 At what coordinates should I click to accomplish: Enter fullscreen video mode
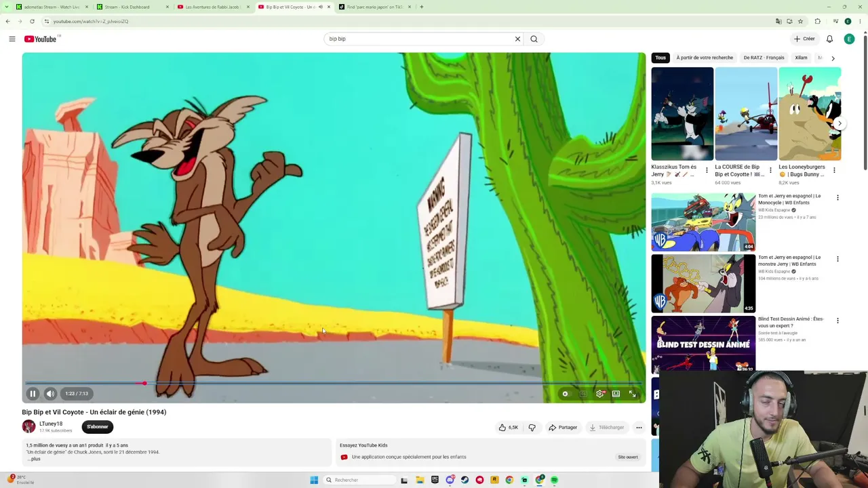click(632, 394)
